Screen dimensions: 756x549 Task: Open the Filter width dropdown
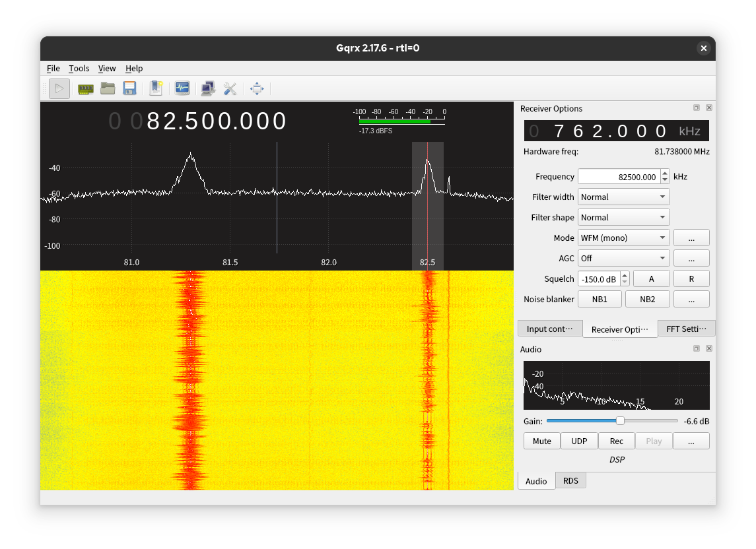(623, 197)
